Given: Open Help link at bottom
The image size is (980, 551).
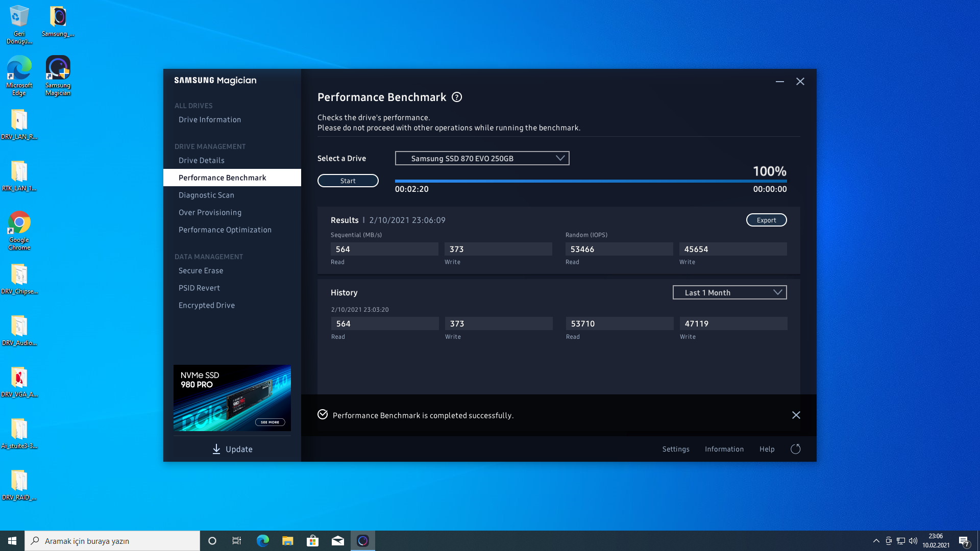Looking at the screenshot, I should (x=767, y=449).
